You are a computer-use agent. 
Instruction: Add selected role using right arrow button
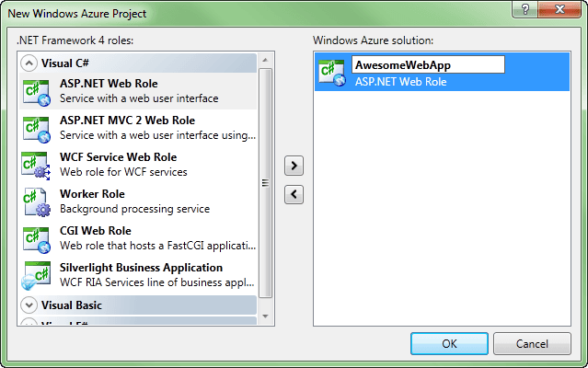pos(294,166)
